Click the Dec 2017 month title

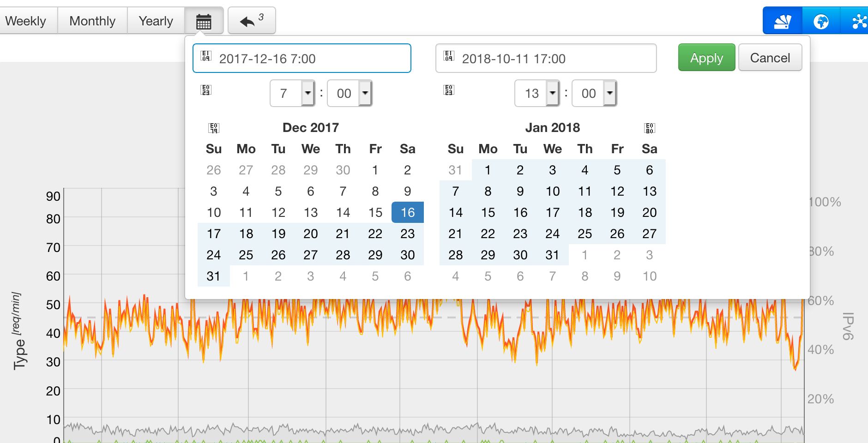click(311, 127)
